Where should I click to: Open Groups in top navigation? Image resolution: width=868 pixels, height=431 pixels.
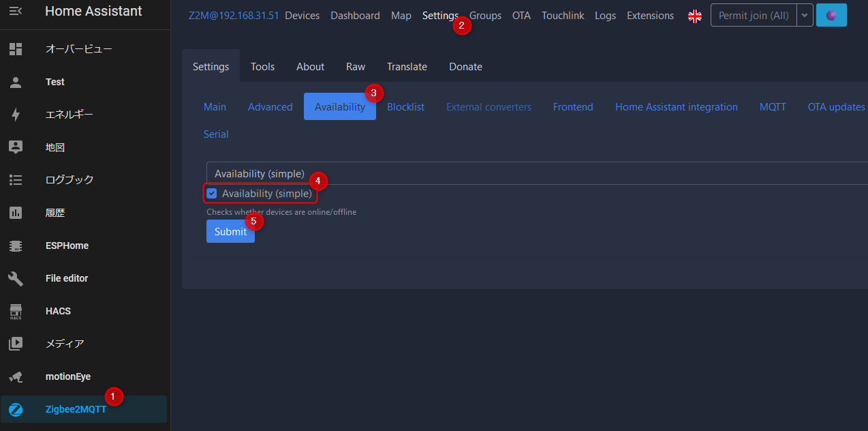pos(485,15)
